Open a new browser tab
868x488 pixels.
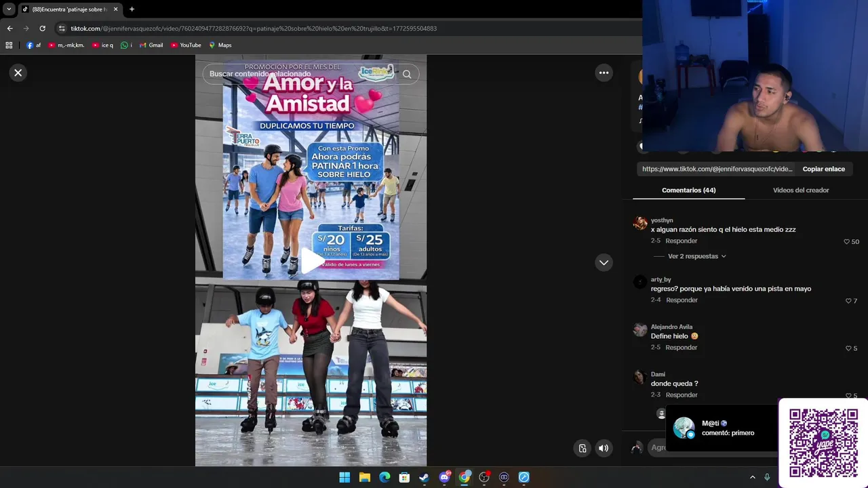[132, 9]
